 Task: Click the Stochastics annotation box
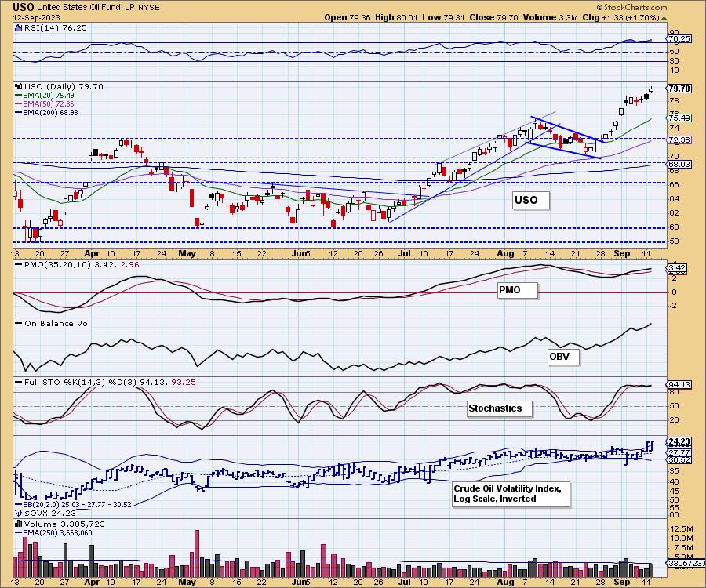(500, 408)
